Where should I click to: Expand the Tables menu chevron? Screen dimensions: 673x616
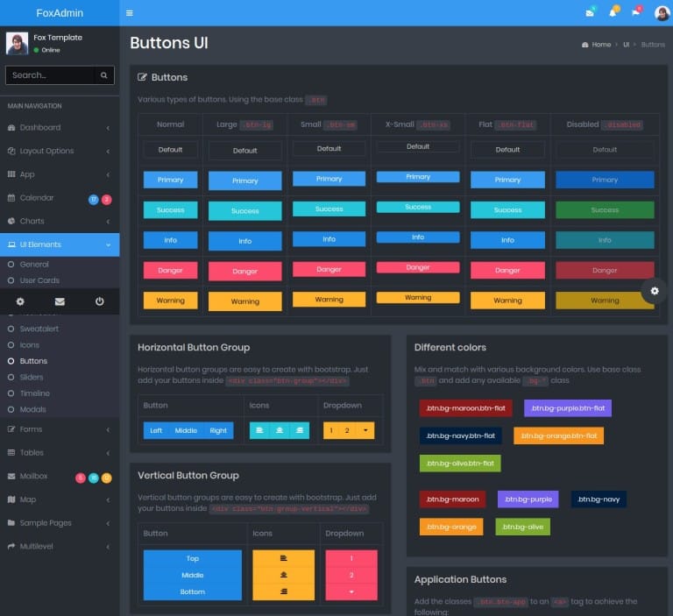click(108, 453)
